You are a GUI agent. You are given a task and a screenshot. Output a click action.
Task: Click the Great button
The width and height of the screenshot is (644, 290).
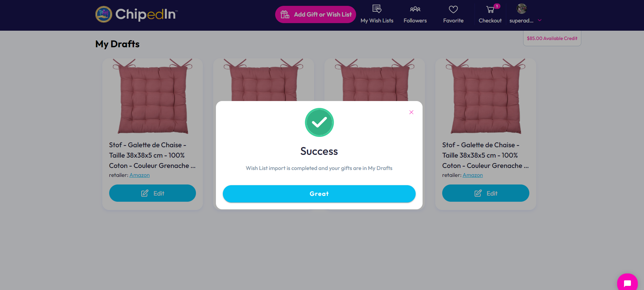pyautogui.click(x=319, y=194)
